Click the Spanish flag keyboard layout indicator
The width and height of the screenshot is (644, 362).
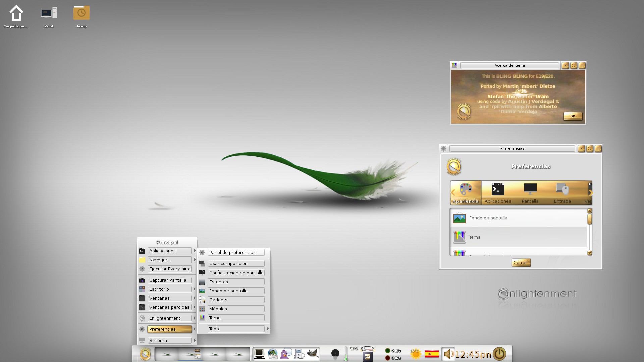(x=432, y=354)
